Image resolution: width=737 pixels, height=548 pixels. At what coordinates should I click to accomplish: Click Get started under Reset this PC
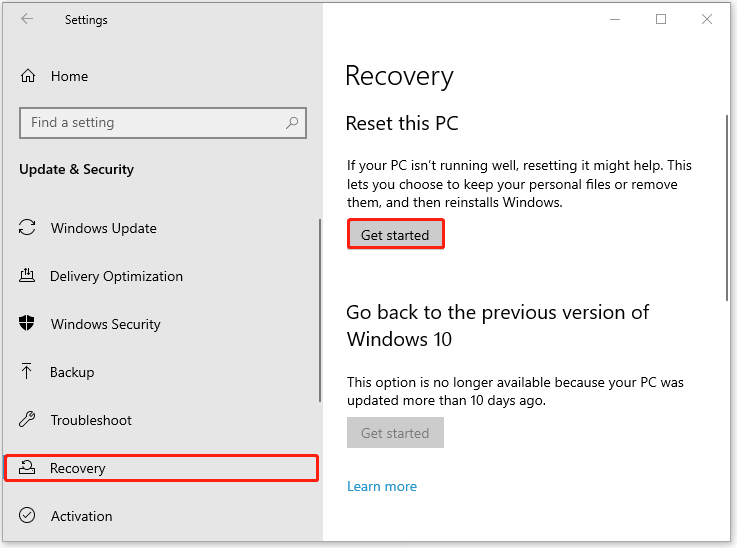click(395, 235)
